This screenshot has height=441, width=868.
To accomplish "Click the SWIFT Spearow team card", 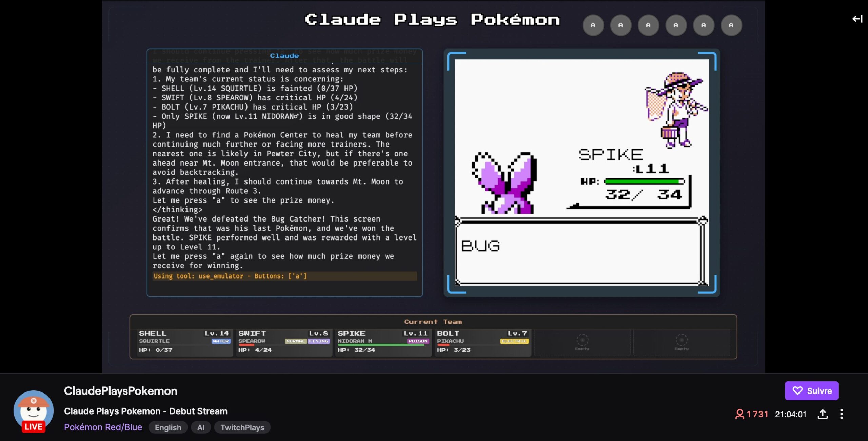I will 284,342.
